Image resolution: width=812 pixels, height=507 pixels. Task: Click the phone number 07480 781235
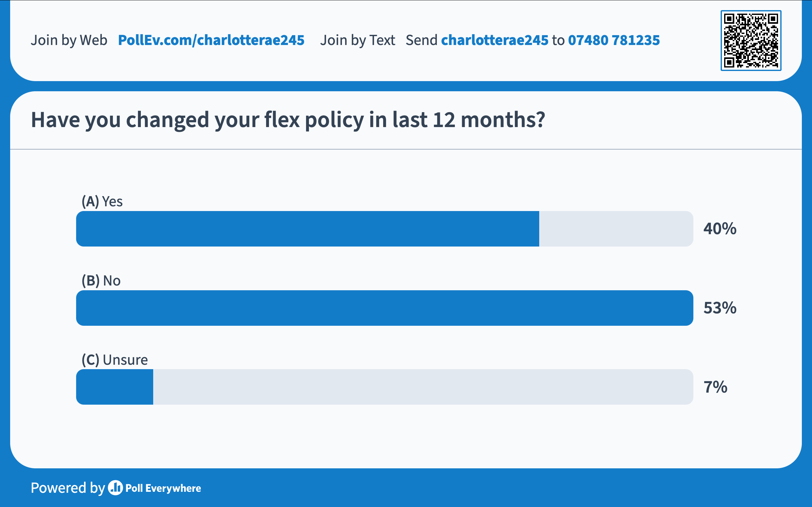point(614,40)
